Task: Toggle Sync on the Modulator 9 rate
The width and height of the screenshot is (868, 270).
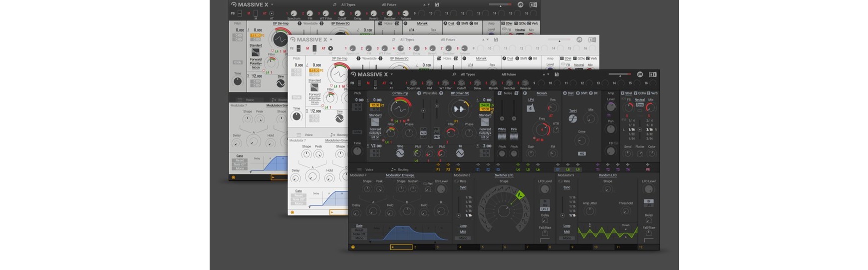Action: pos(567,187)
